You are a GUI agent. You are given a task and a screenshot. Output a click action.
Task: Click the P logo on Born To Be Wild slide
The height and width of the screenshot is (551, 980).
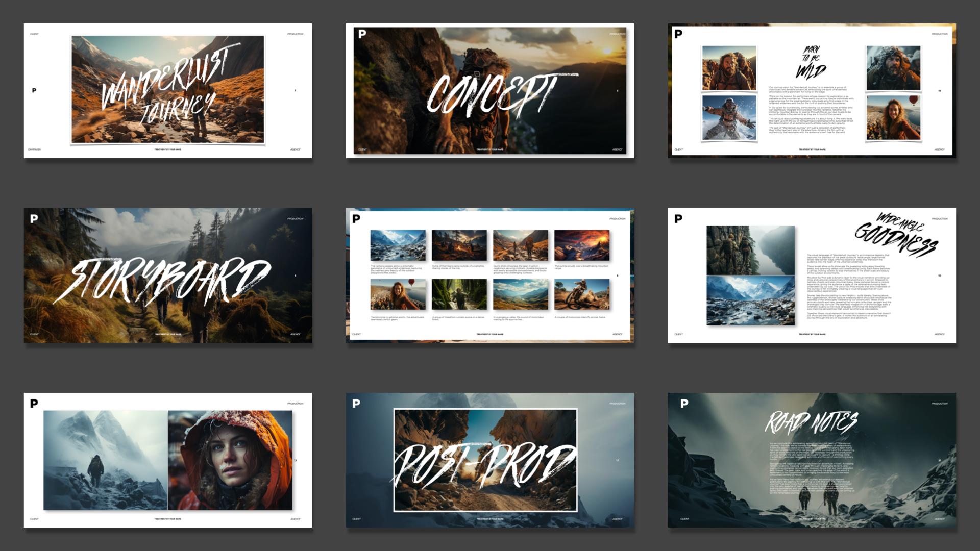(678, 34)
